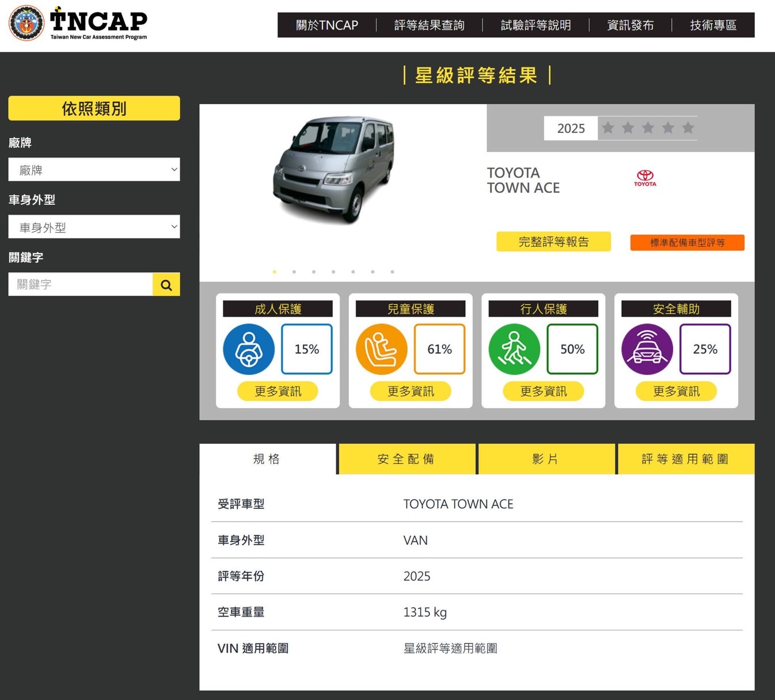Click the purple safety assist car icon
The width and height of the screenshot is (775, 700).
tap(647, 349)
